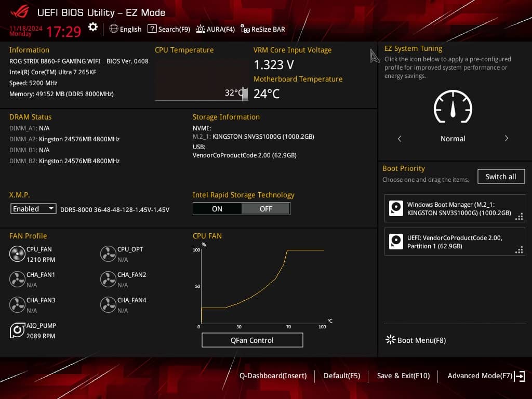532x399 pixels.
Task: Click the DDR5-8000 36-48-48-128 XMP profile text
Action: [115, 210]
